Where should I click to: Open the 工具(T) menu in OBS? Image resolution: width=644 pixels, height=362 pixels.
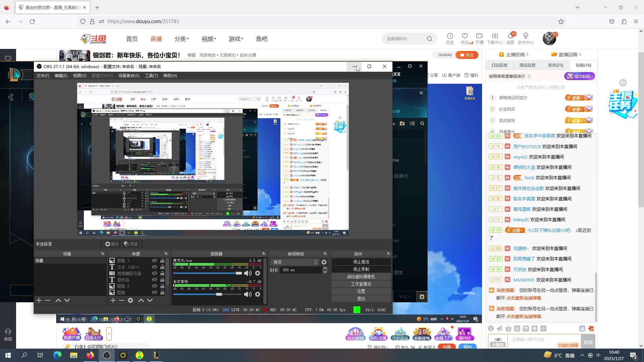point(151,75)
